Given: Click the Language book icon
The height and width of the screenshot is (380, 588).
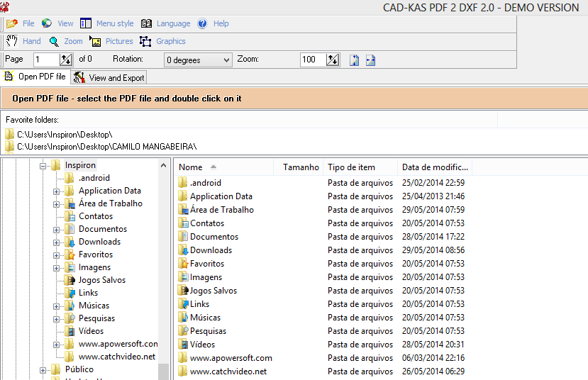Looking at the screenshot, I should [x=146, y=23].
